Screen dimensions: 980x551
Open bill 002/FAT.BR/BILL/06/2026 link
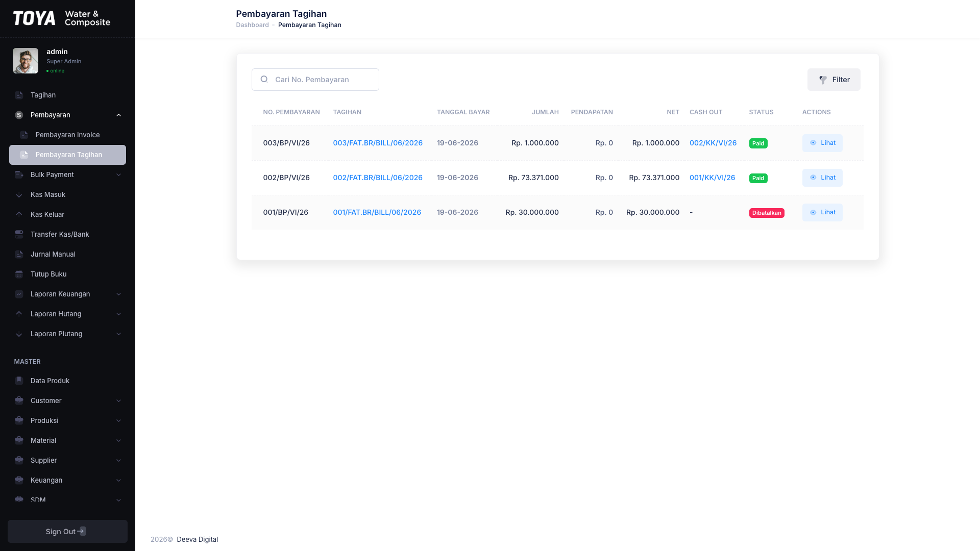[378, 178]
